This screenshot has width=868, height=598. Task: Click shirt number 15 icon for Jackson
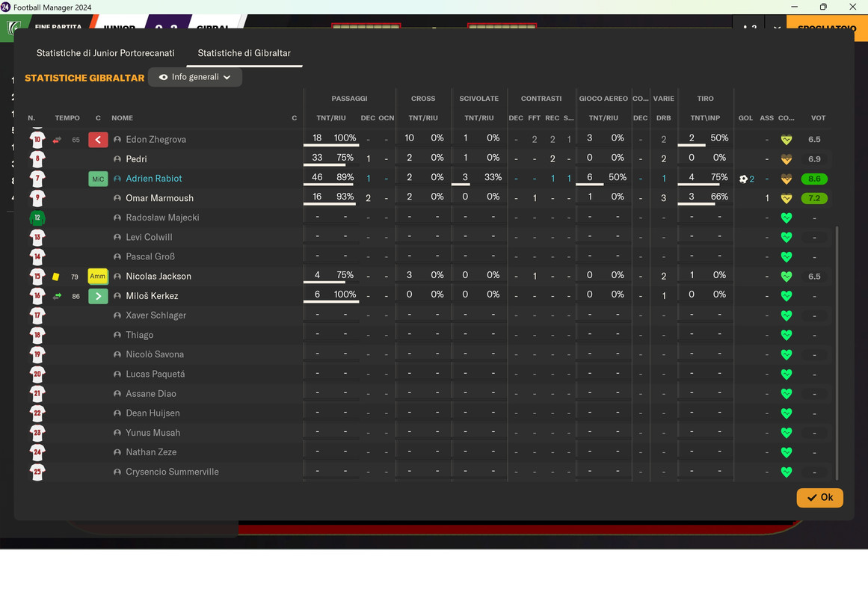pos(37,277)
